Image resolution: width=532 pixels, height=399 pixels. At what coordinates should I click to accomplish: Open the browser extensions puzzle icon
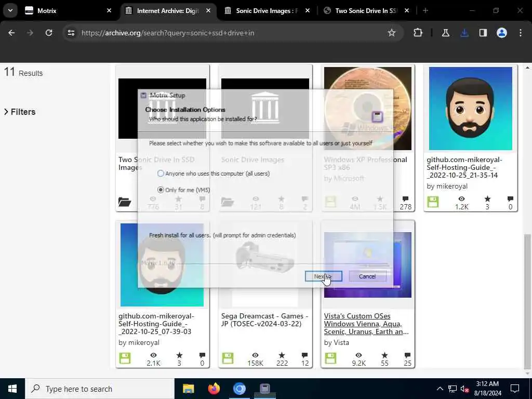click(418, 33)
